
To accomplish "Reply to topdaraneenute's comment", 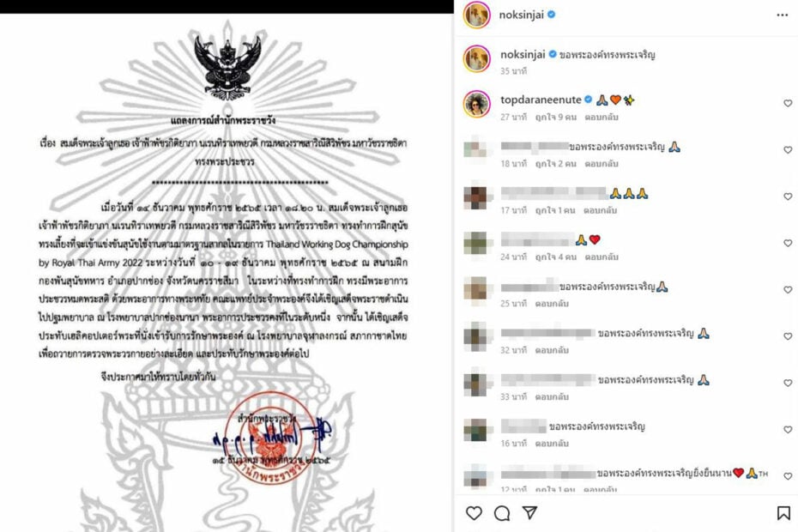I will (602, 117).
